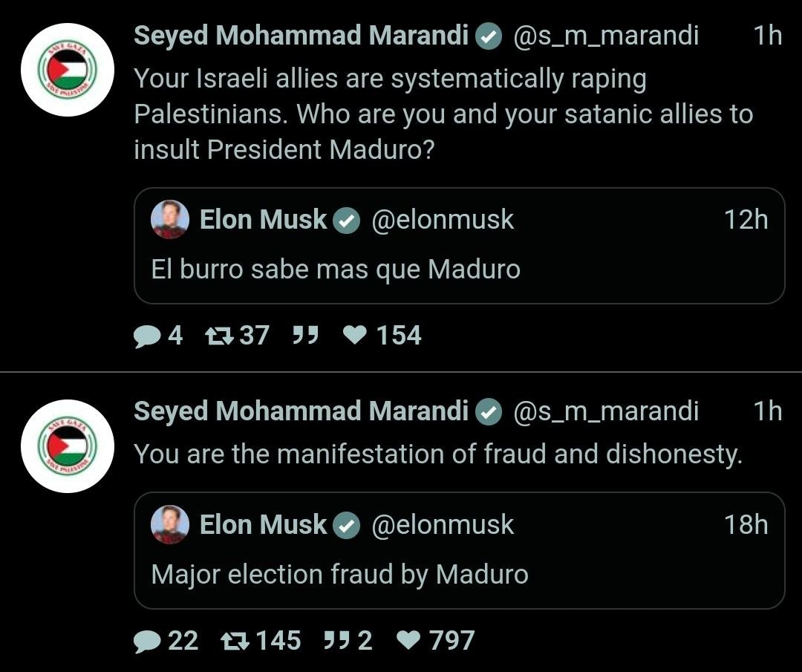Click the 12h timestamp on quoted tweet
This screenshot has height=672, width=802.
[x=746, y=220]
